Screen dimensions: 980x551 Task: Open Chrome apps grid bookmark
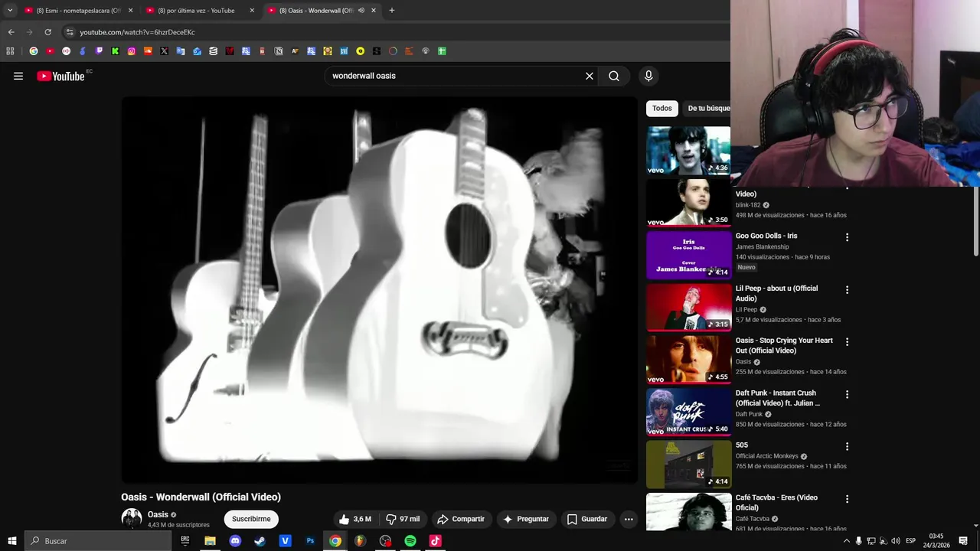point(10,51)
